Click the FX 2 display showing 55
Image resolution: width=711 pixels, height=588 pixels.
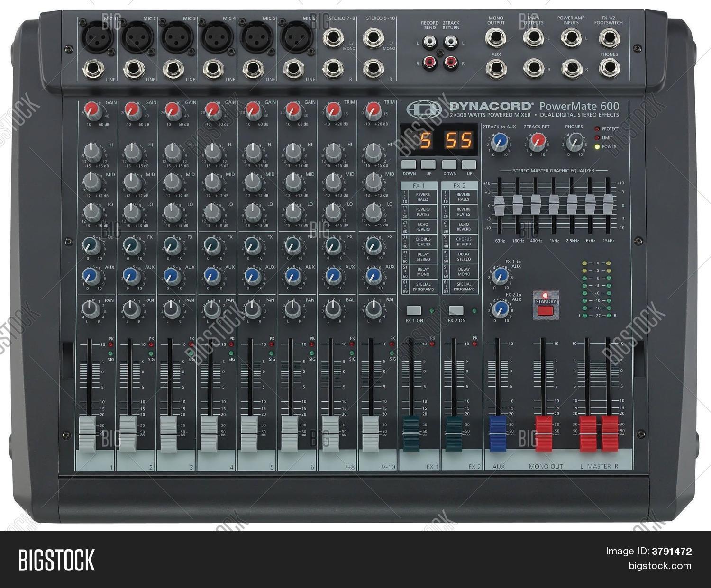(458, 140)
